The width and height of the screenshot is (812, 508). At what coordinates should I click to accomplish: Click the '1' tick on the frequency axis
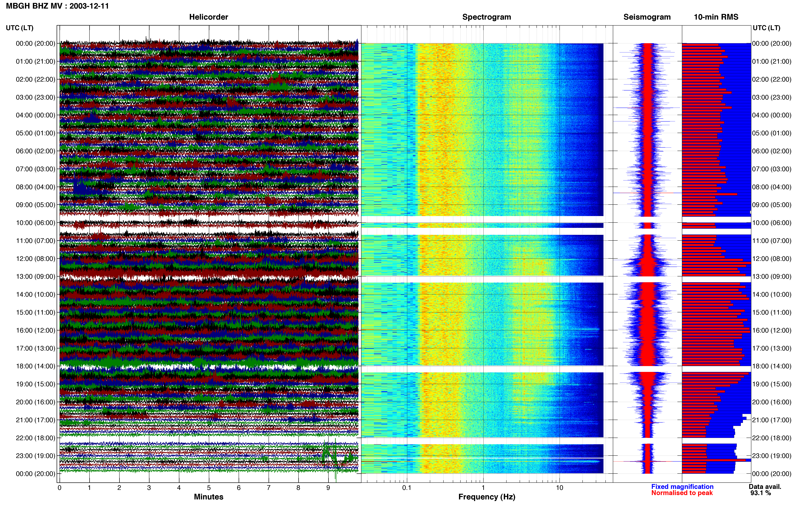click(483, 488)
